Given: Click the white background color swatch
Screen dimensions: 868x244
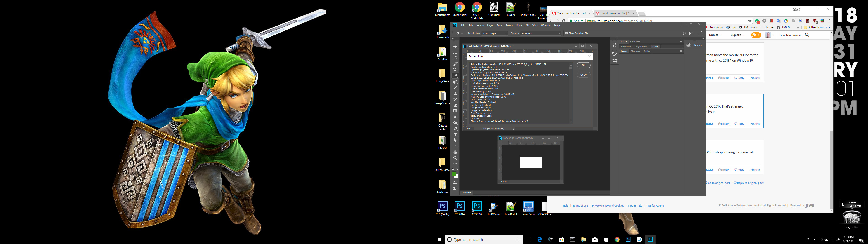Looking at the screenshot, I should [456, 176].
